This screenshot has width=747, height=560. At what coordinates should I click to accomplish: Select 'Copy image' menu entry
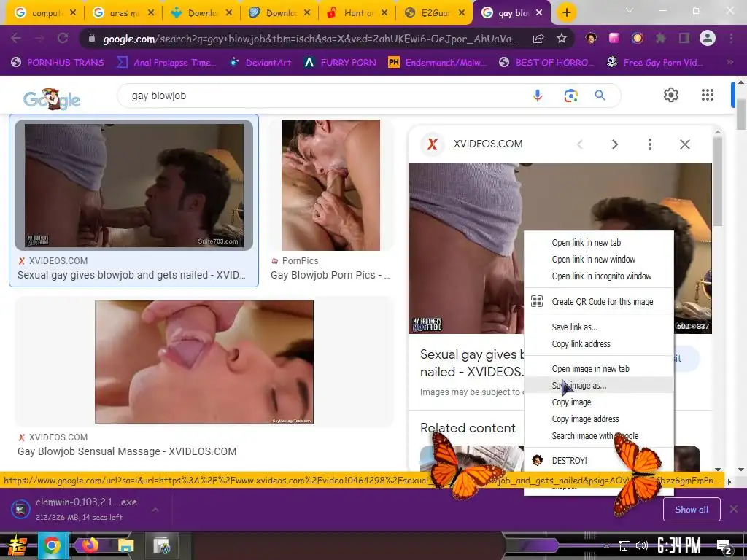[x=599, y=402]
